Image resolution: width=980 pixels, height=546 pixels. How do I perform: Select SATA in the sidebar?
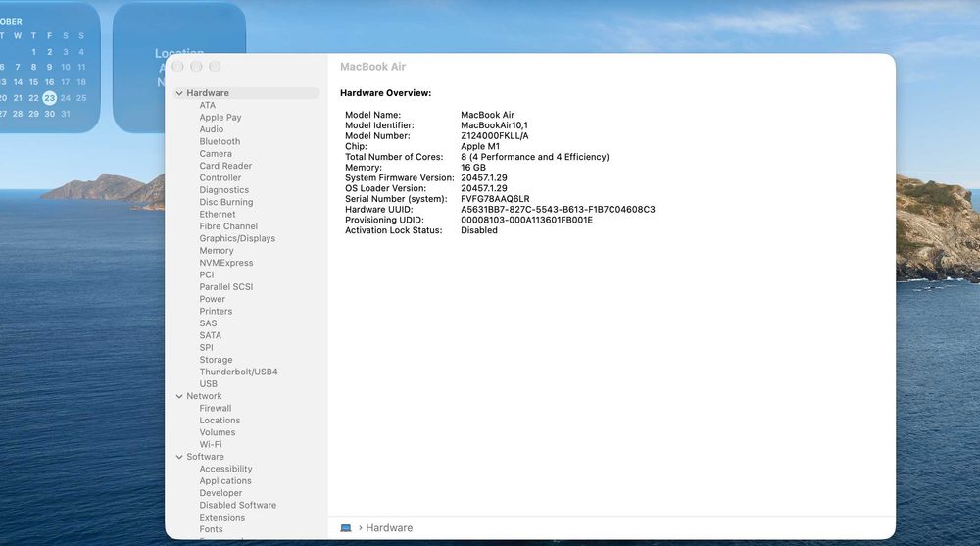(x=210, y=336)
